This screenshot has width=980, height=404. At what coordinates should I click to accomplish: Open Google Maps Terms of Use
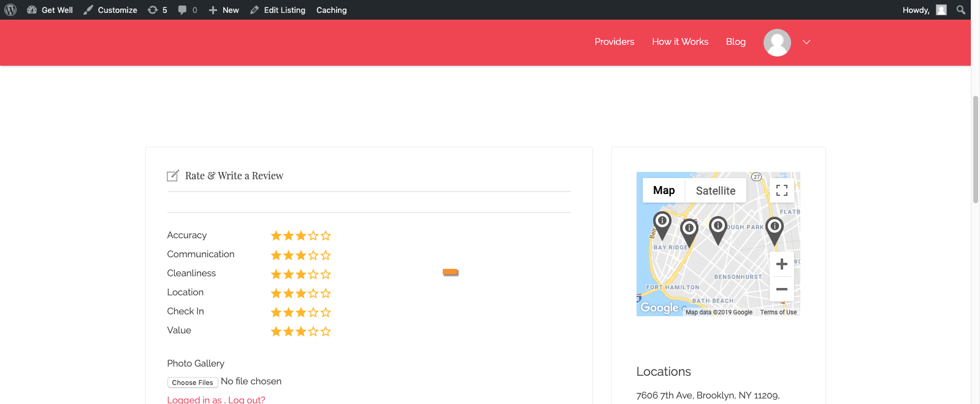point(778,312)
